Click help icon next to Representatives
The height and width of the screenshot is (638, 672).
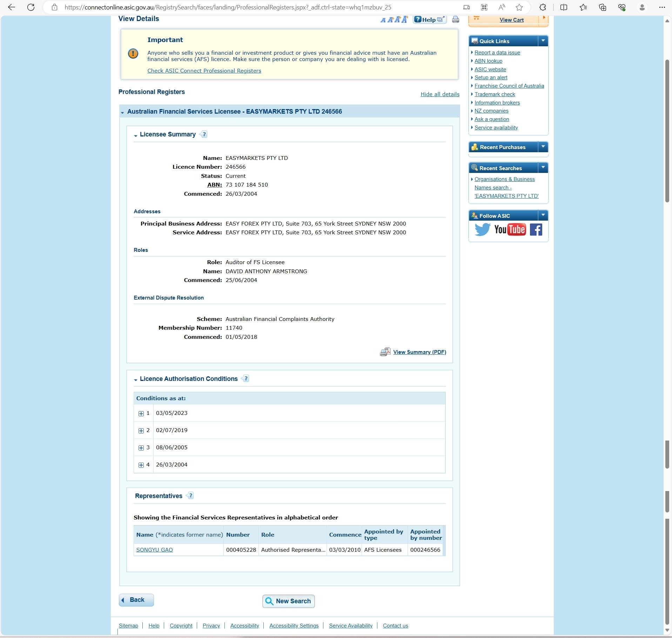tap(190, 496)
